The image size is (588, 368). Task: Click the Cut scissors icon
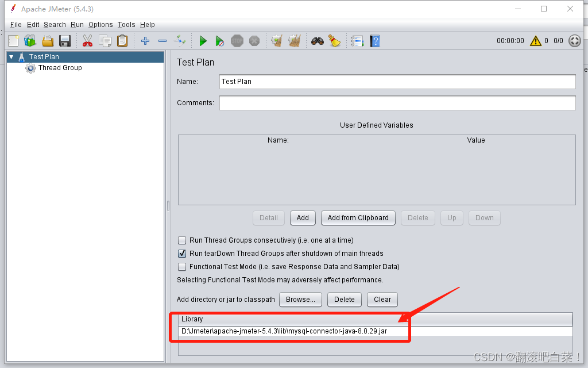click(87, 41)
